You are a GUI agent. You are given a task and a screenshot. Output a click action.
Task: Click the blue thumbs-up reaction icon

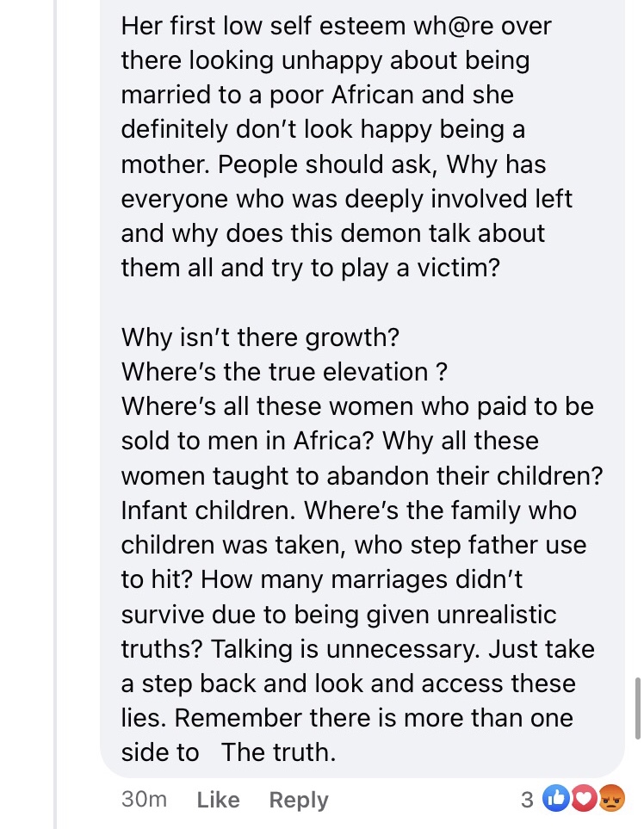[555, 800]
